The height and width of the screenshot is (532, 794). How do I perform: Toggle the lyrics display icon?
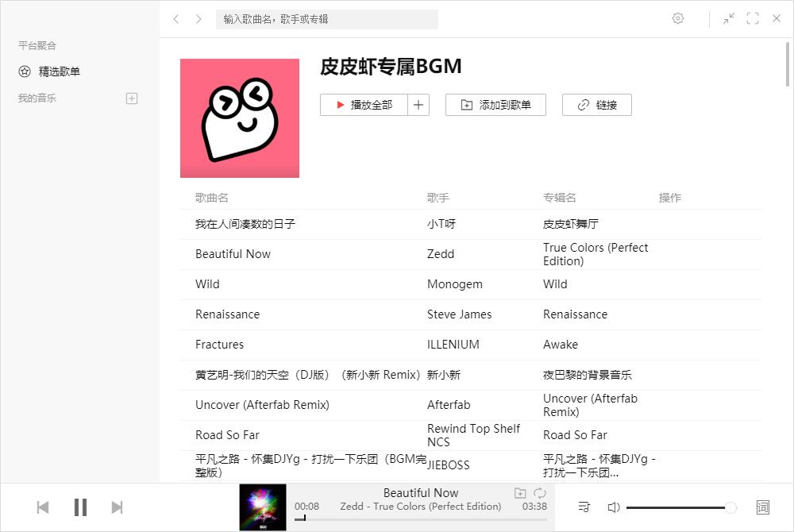click(x=762, y=507)
